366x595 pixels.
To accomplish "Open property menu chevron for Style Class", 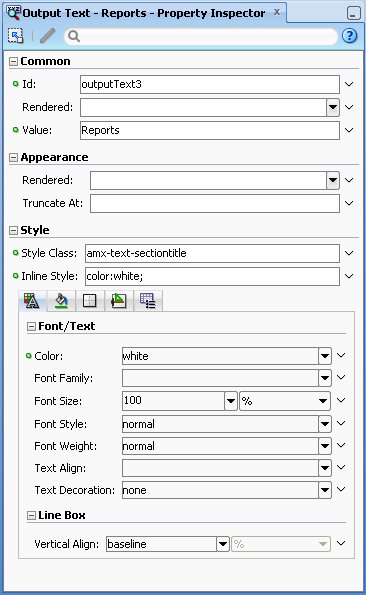I will pos(349,253).
